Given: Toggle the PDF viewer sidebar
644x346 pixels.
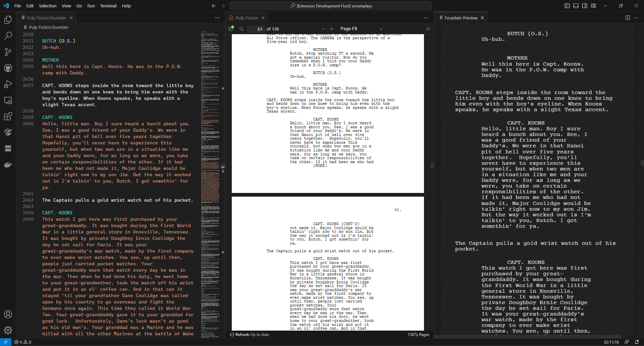Looking at the screenshot, I should [x=231, y=29].
